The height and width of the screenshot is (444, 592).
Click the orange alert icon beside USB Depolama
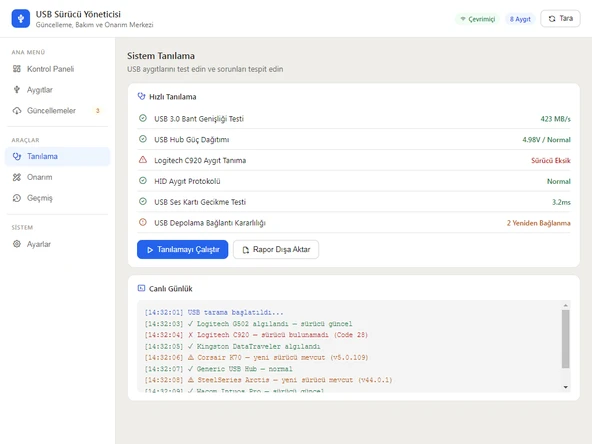point(143,222)
